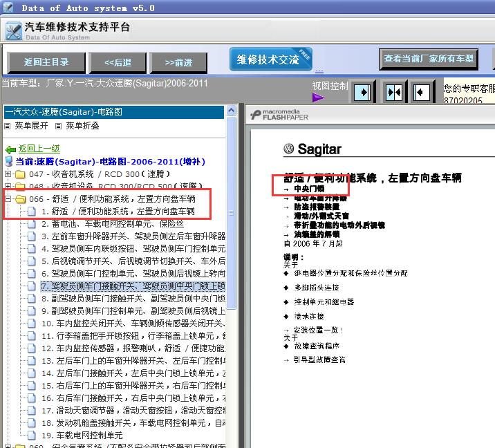Click the left-arrow view control icon
Viewport: 495px width, 448px height.
421,92
